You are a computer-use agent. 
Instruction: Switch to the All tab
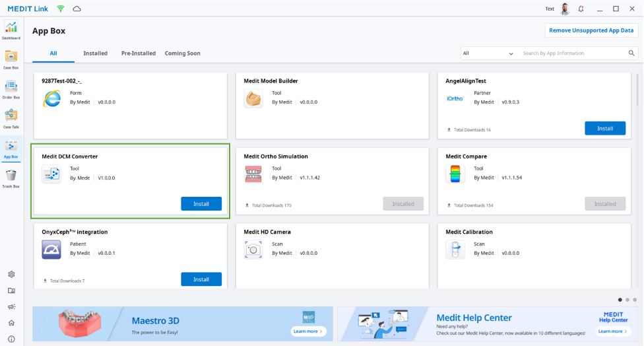[53, 53]
